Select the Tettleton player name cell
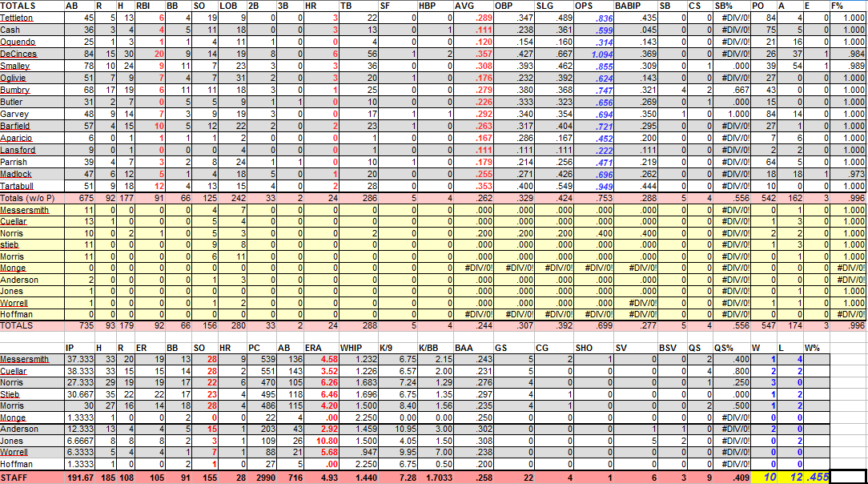 point(32,18)
